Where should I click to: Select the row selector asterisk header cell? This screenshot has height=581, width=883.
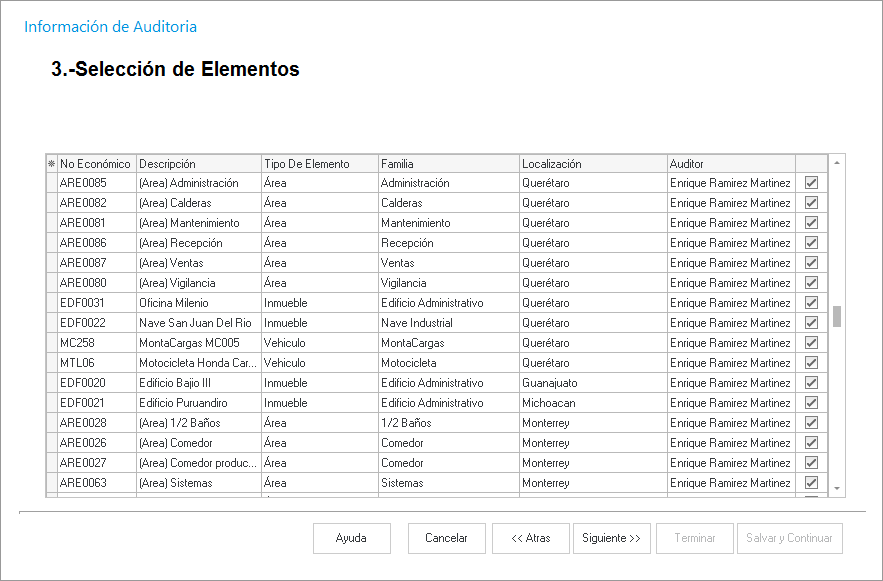pos(51,164)
